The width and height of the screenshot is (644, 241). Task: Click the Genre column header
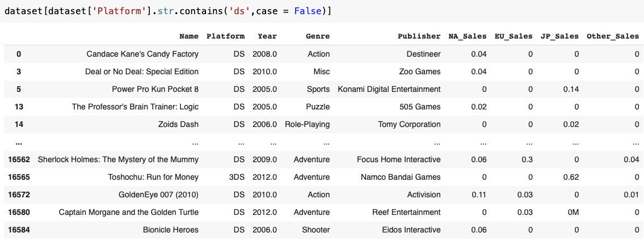point(317,36)
